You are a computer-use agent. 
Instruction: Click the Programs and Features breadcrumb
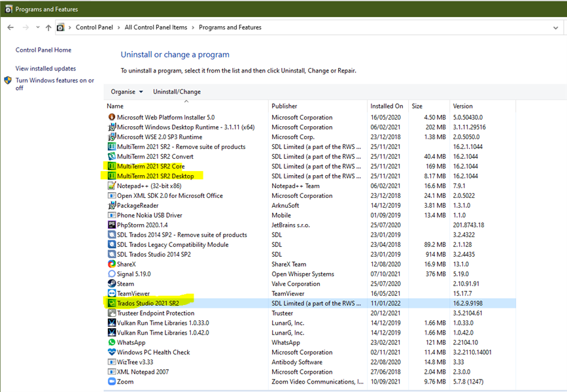point(230,27)
